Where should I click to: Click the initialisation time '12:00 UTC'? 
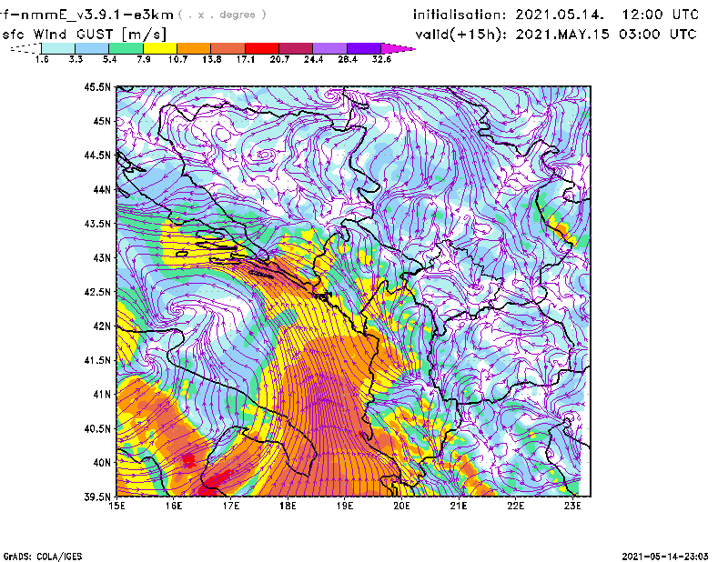pyautogui.click(x=661, y=15)
